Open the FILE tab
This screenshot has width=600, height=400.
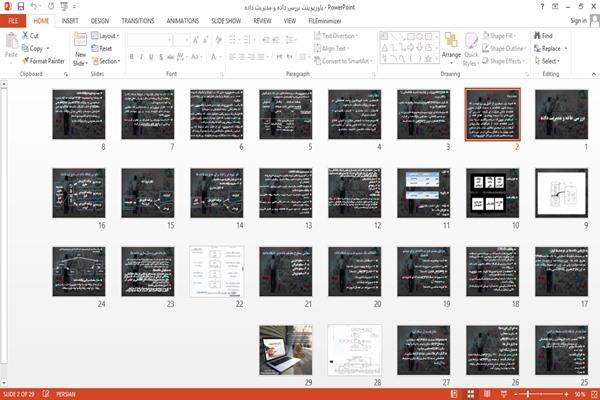[x=13, y=21]
